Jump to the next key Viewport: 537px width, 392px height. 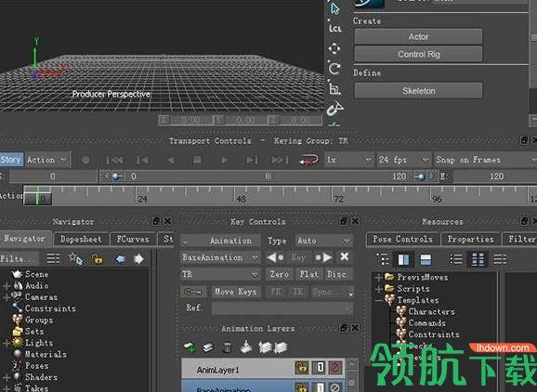[x=323, y=257]
